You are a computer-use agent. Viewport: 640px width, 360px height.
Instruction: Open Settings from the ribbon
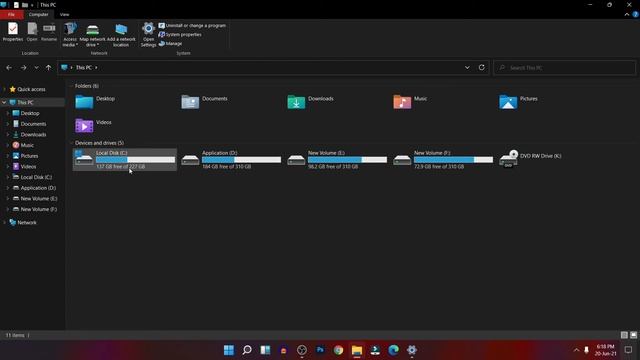(x=148, y=35)
